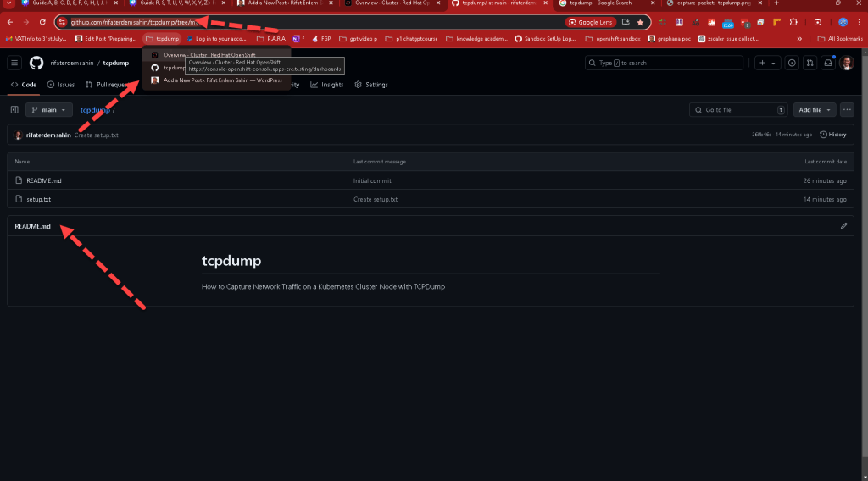The width and height of the screenshot is (868, 481).
Task: Open more options ellipsis beside Add file
Action: point(847,110)
